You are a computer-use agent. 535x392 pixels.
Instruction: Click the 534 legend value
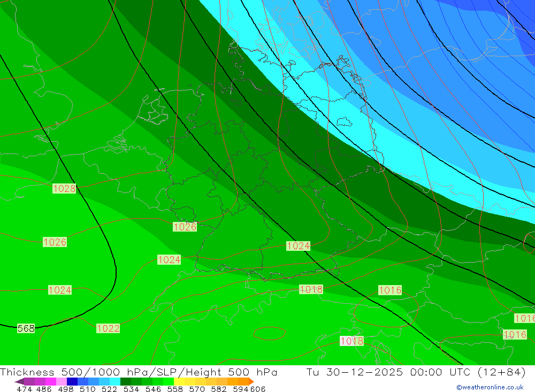point(132,389)
